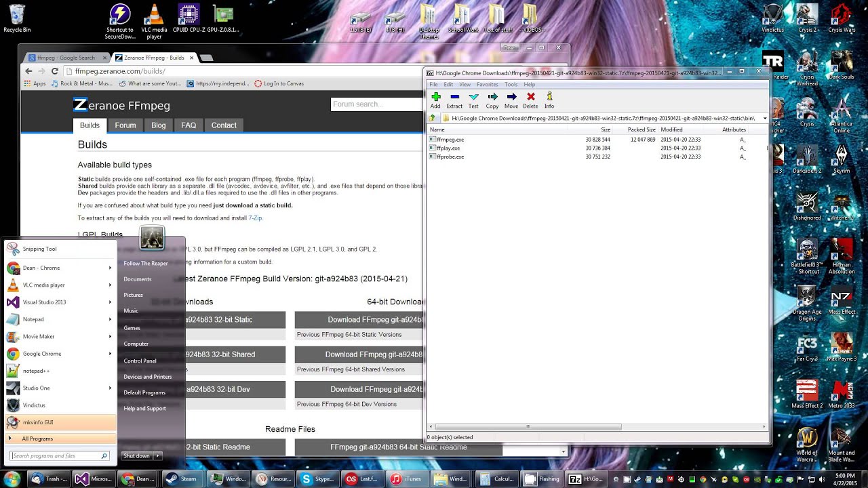The image size is (868, 488).
Task: Open the Forum tab on Zeranoe site
Action: tap(125, 125)
